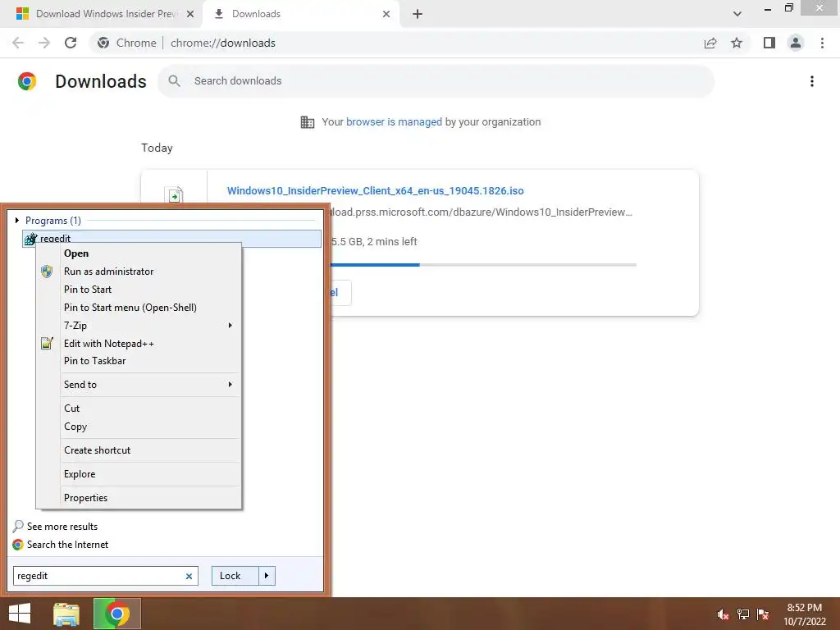Click the taskbar clock
Viewport: 840px width, 630px height.
point(804,614)
